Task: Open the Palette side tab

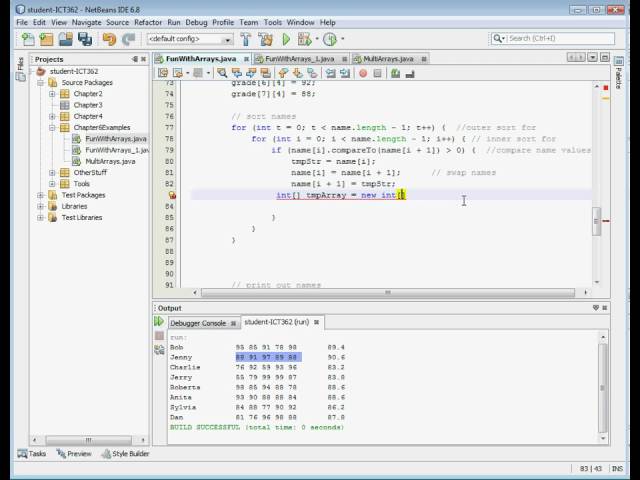Action: coord(619,73)
